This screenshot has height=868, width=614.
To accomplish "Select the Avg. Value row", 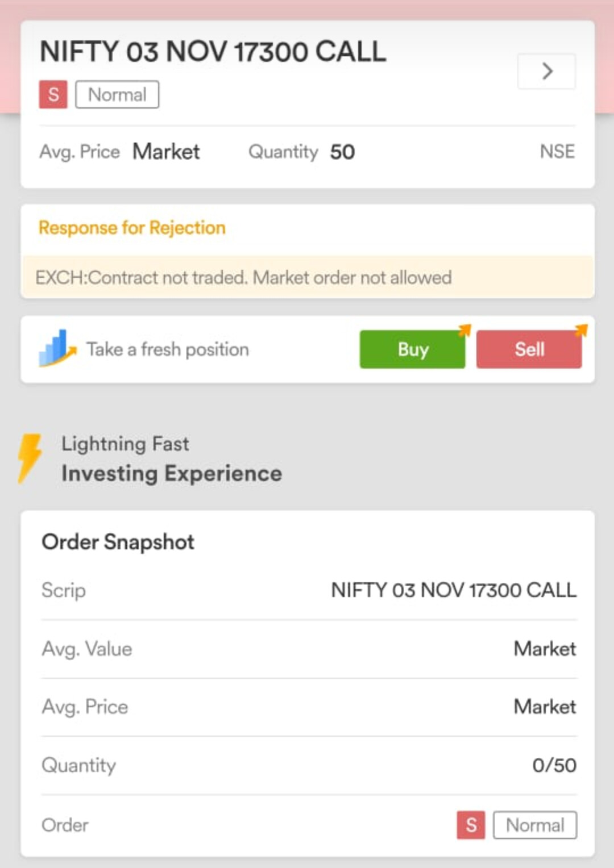I will tap(309, 649).
